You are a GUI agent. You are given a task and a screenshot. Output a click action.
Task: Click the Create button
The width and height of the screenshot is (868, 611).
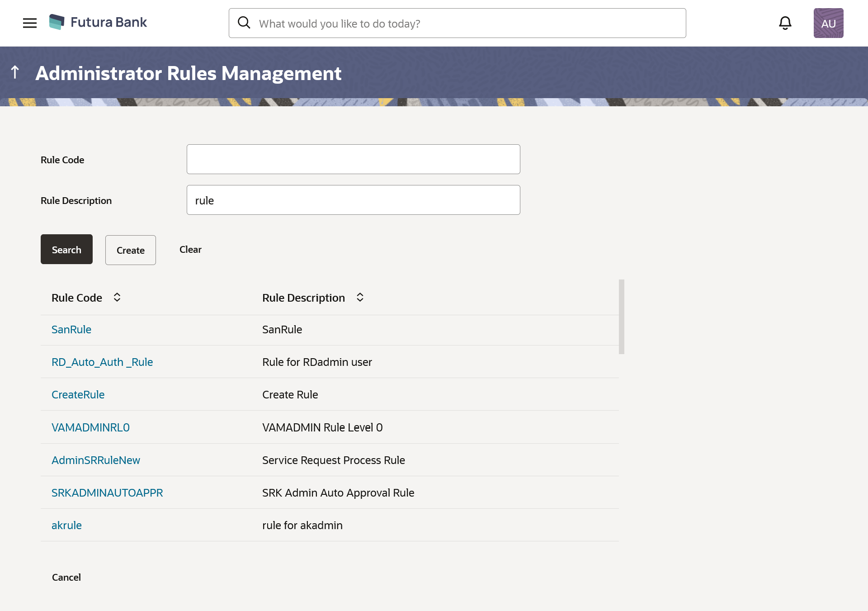130,250
